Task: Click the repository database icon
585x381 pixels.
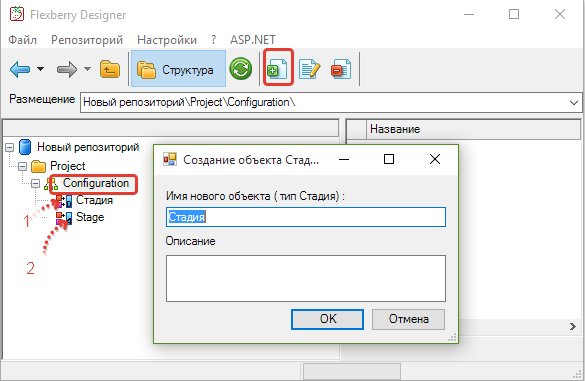Action: (25, 147)
